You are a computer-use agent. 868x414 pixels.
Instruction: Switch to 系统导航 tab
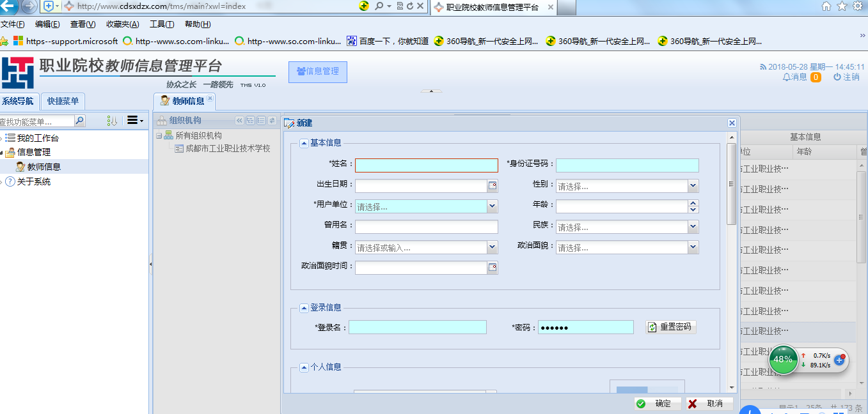[18, 101]
